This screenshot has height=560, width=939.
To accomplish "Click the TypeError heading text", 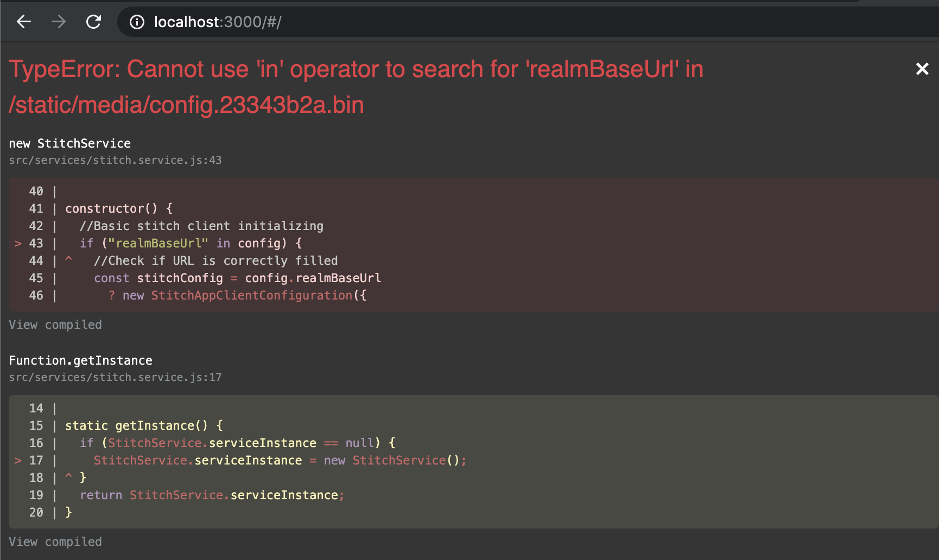I will pos(356,69).
